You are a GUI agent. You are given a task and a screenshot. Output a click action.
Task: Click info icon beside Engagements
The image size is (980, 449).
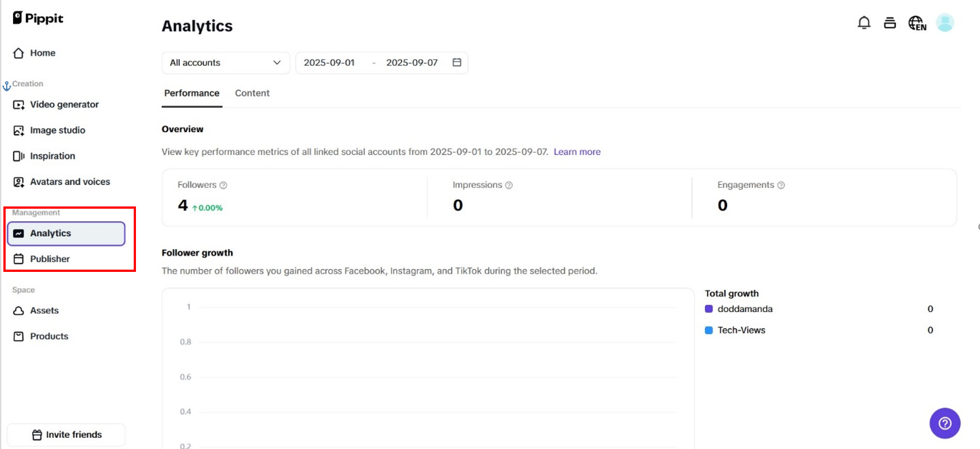(781, 185)
